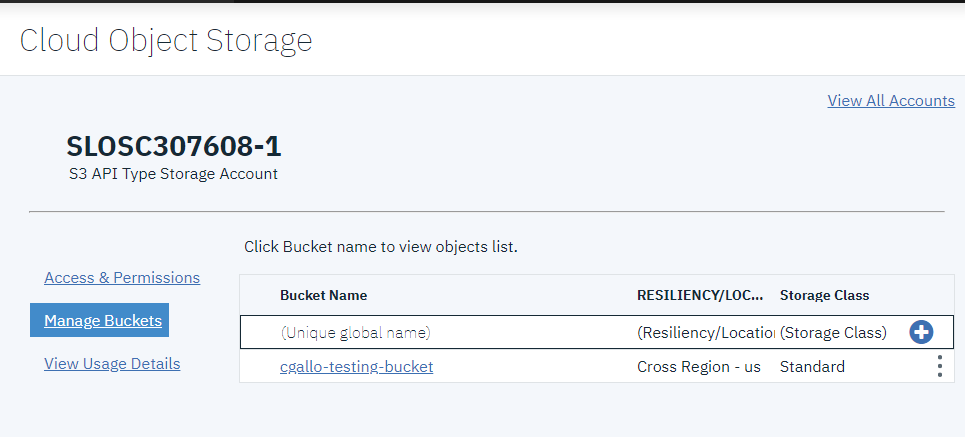Open the three-dot actions menu for cgallo-testing-bucket
This screenshot has width=965, height=437.
pos(939,366)
